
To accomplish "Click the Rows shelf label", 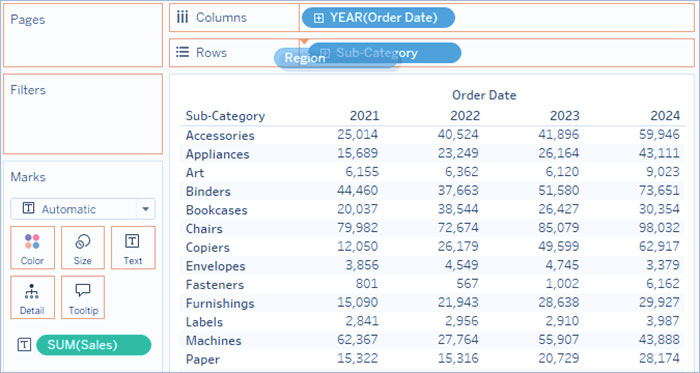I will coord(212,53).
